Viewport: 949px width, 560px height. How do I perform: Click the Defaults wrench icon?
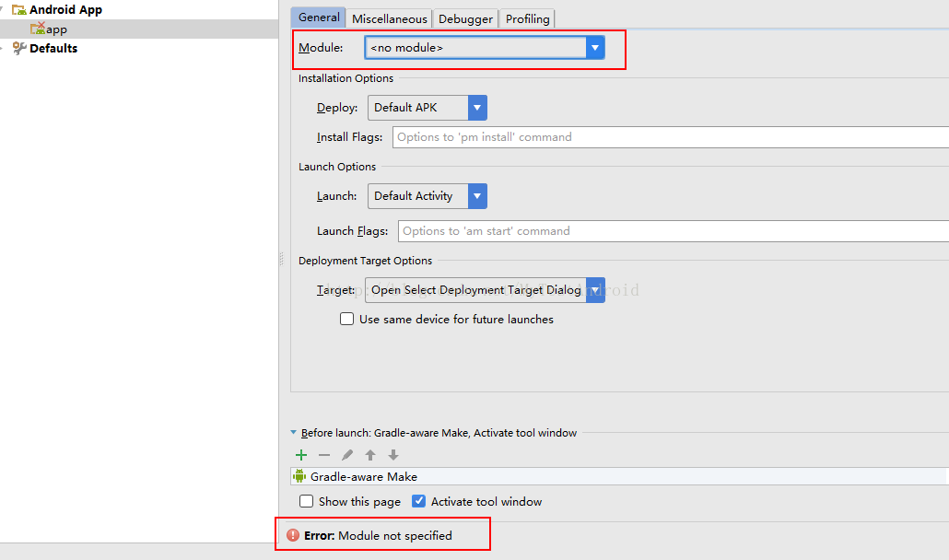[x=19, y=48]
